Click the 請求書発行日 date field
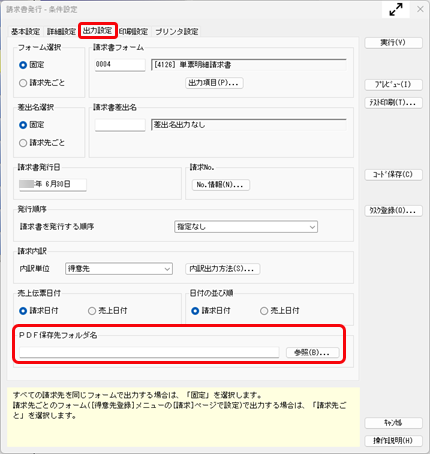The image size is (430, 454). pyautogui.click(x=53, y=184)
